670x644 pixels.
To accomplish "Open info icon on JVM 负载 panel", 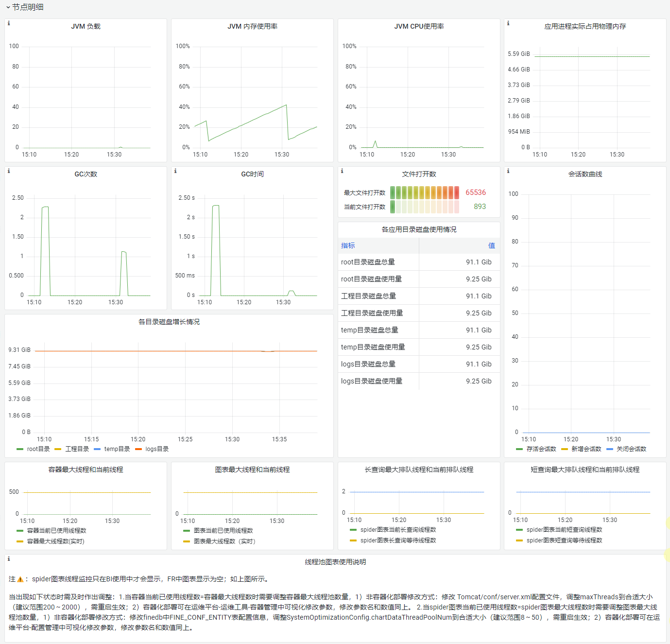I will (9, 23).
